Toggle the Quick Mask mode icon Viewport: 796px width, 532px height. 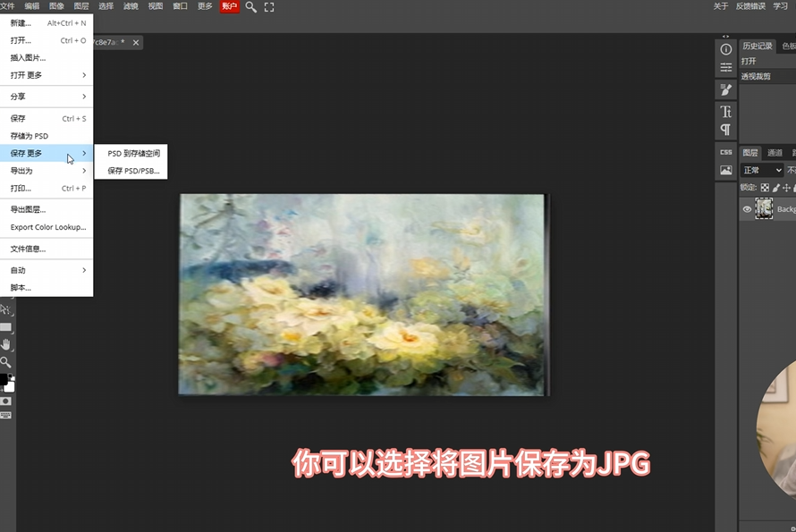tap(5, 401)
